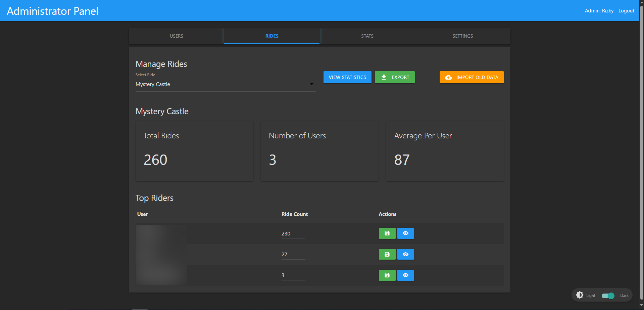The image size is (644, 310).
Task: Click the Import Old Data button
Action: coord(472,77)
